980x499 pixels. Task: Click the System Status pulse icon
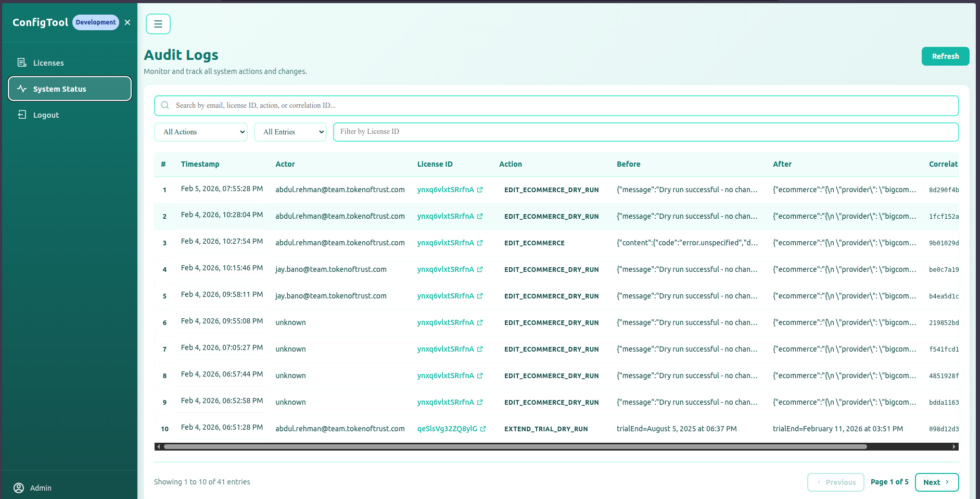[x=22, y=89]
